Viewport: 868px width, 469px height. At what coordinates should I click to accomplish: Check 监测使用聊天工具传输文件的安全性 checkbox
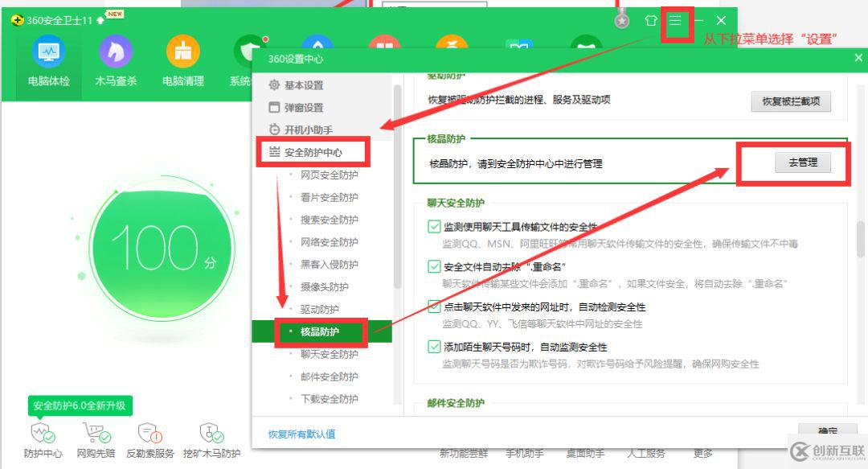[x=434, y=227]
